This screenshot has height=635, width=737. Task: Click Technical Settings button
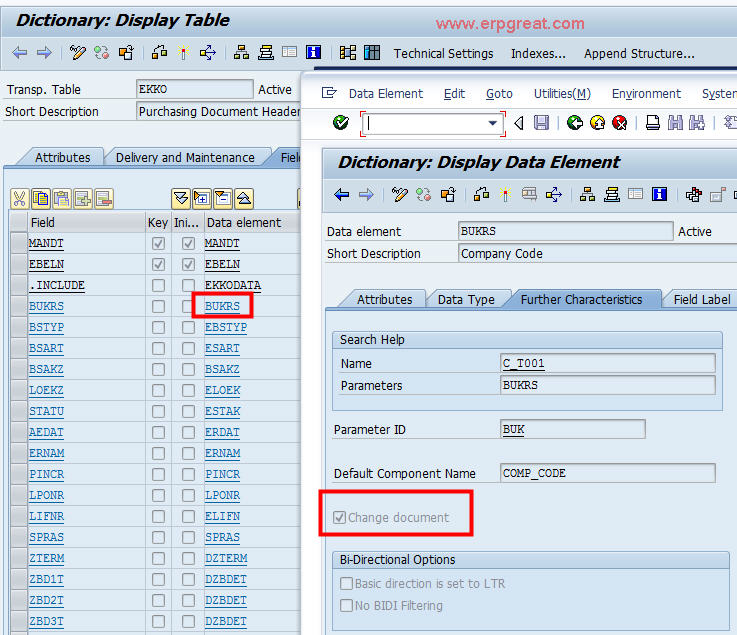pyautogui.click(x=443, y=54)
